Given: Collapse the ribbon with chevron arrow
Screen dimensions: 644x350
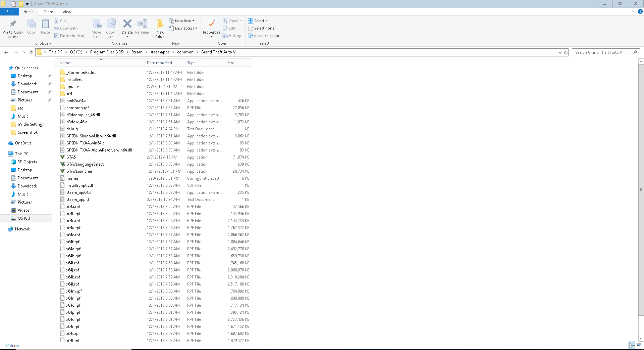Looking at the screenshot, I should pyautogui.click(x=633, y=11).
